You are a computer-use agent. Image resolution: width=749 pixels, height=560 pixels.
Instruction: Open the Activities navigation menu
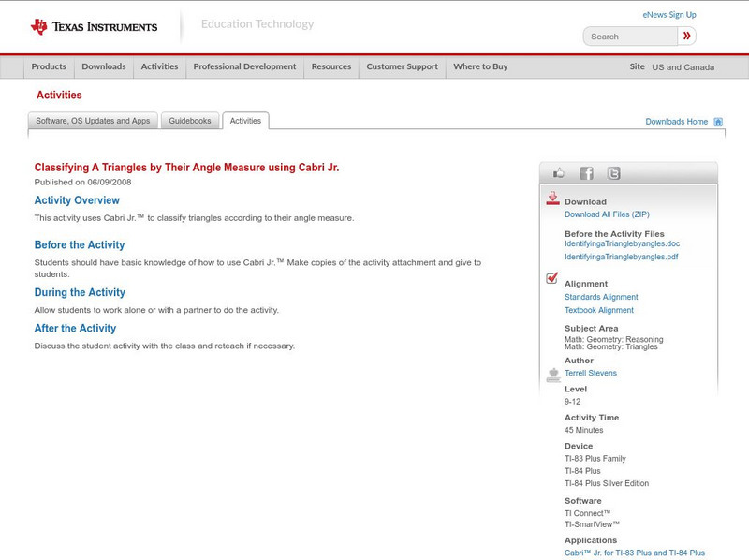tap(159, 66)
